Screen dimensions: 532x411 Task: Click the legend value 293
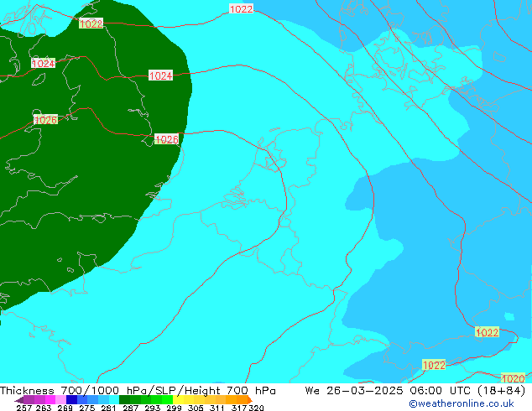[153, 408]
